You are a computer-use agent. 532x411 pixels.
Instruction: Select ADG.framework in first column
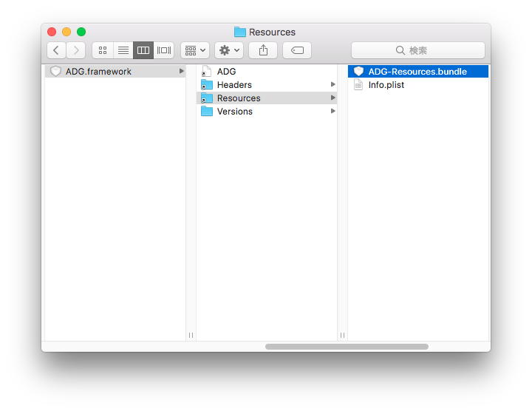[98, 72]
